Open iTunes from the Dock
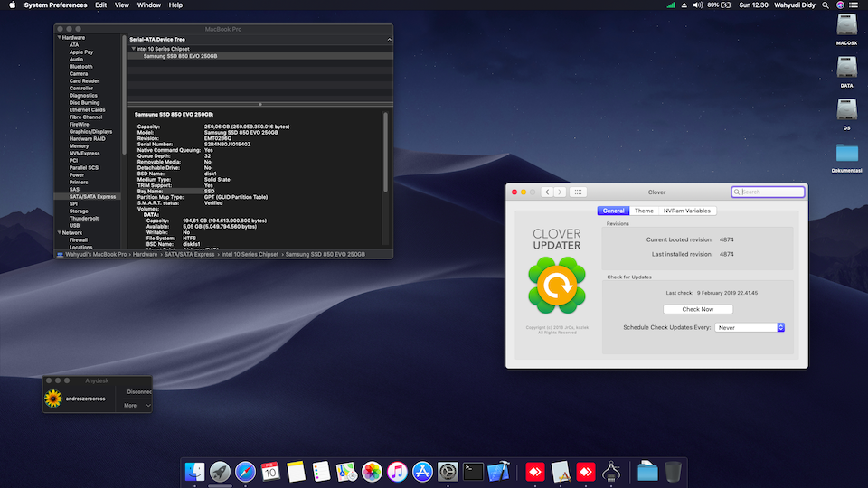868x488 pixels. [x=397, y=472]
